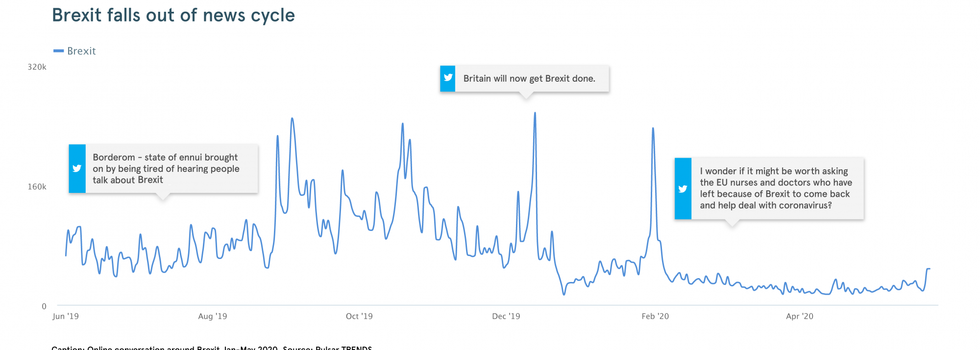This screenshot has width=980, height=350.
Task: Click the caption text below the chart
Action: tap(212, 348)
